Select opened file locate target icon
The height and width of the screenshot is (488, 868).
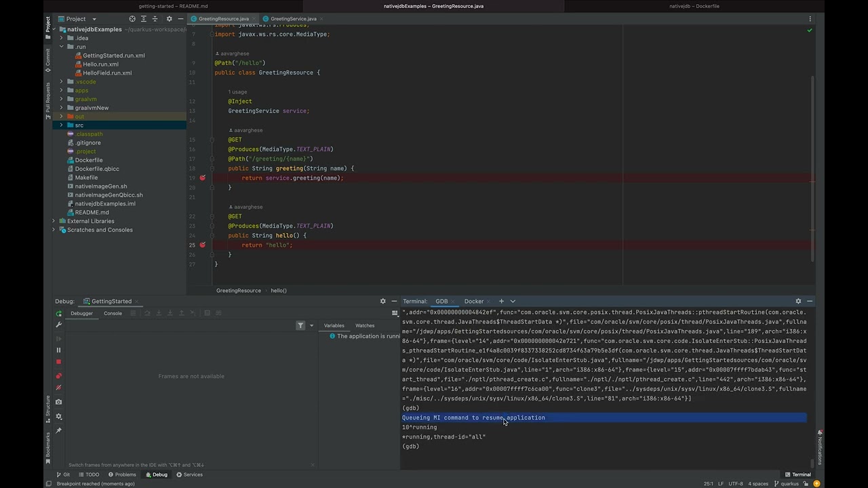point(132,19)
